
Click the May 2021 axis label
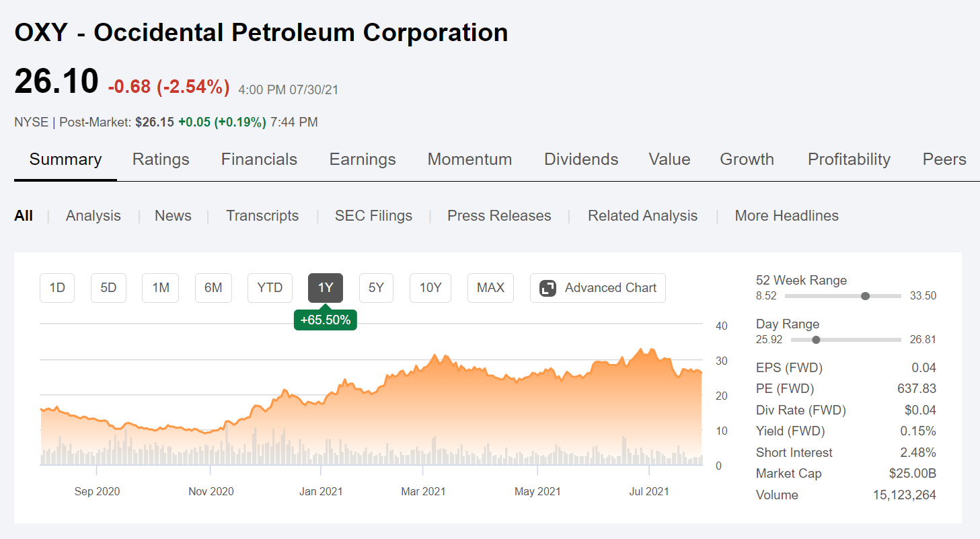coord(537,492)
